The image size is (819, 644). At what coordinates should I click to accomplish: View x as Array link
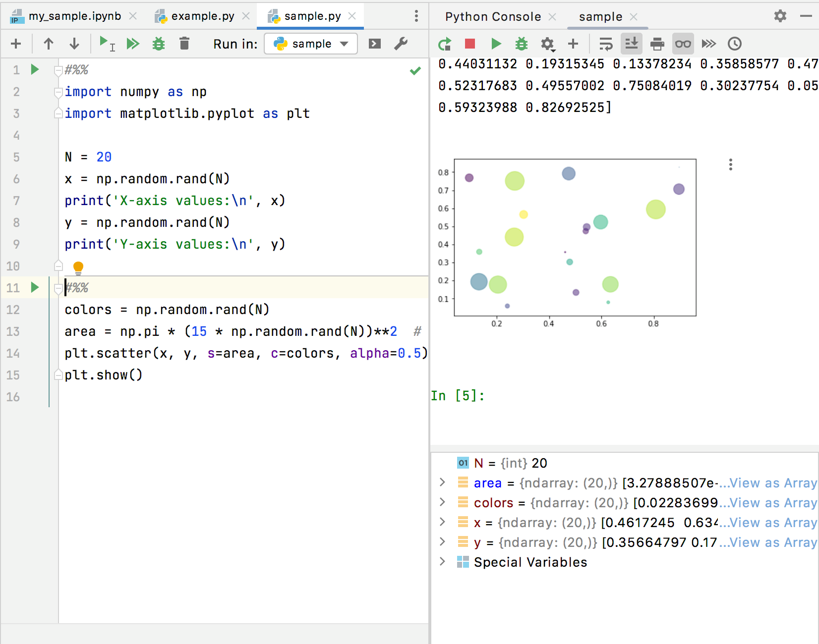[x=773, y=523]
